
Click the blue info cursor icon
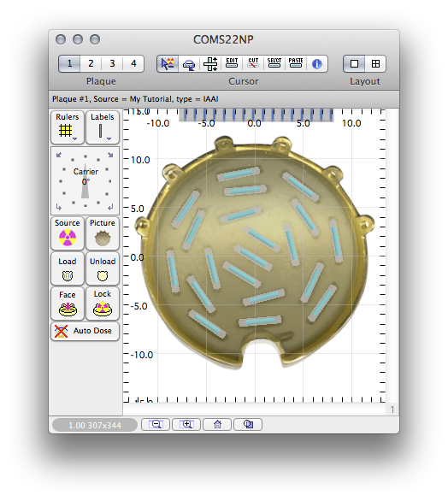(317, 63)
